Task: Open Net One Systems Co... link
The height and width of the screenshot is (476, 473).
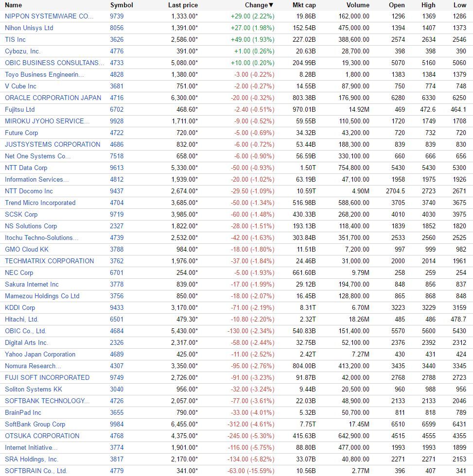Action: [x=37, y=156]
